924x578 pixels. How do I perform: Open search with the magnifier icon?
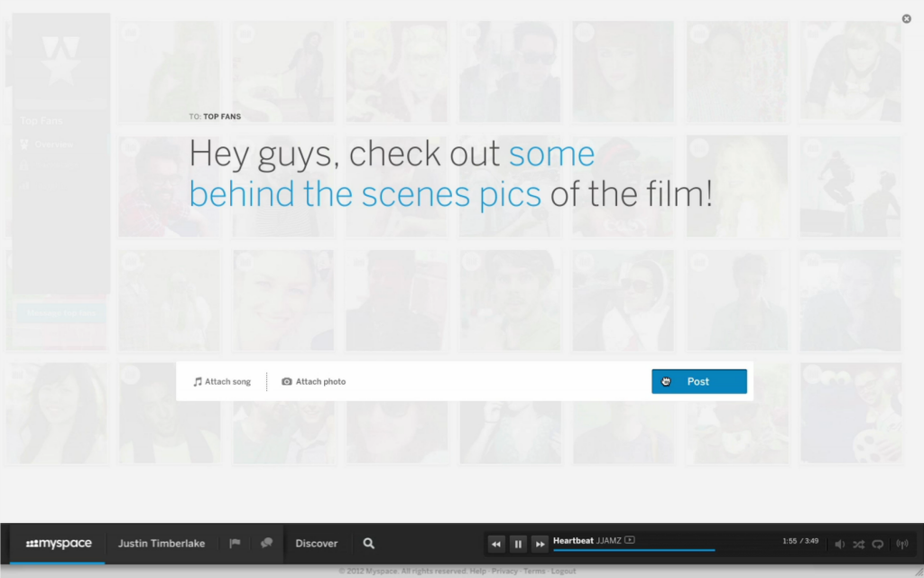point(369,543)
